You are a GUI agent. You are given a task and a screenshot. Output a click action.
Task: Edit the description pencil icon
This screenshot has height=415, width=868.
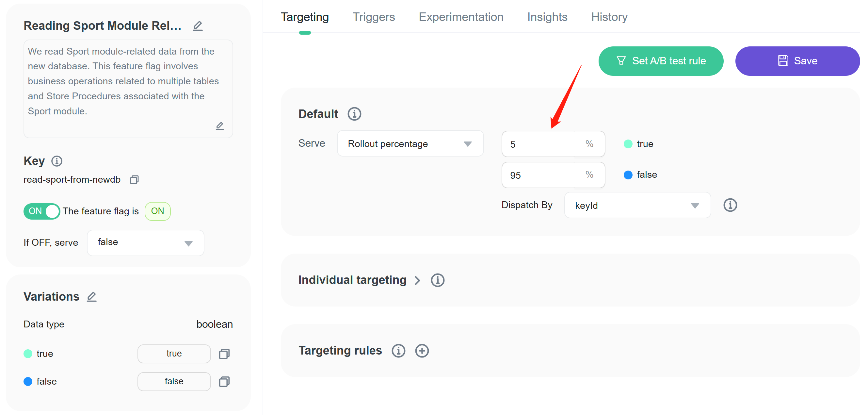click(220, 126)
